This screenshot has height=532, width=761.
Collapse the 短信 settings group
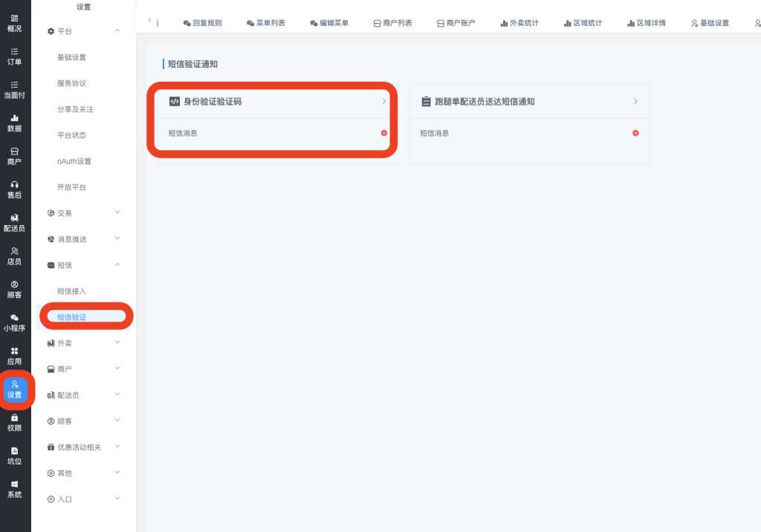coord(117,265)
